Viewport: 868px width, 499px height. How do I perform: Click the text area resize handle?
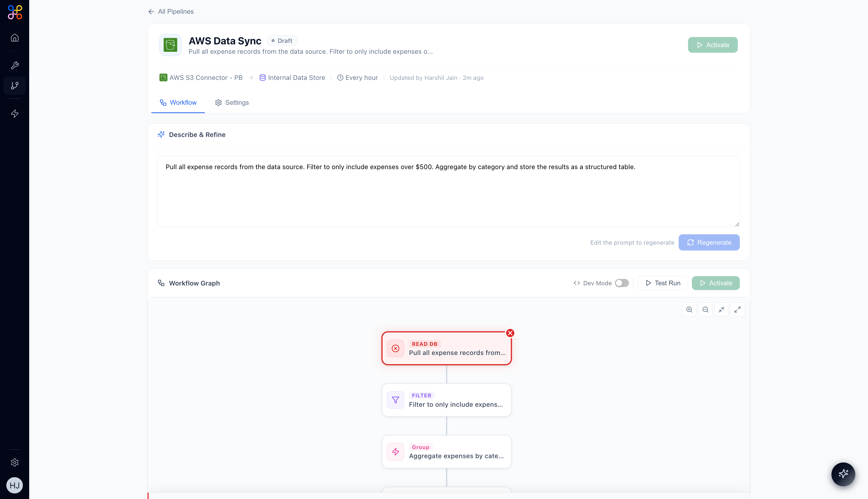coord(737,224)
